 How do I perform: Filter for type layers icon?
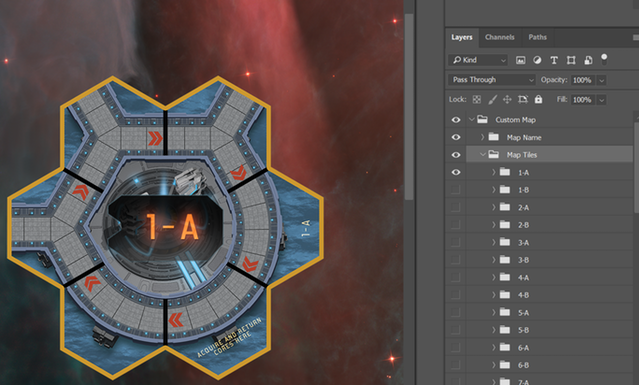pos(554,60)
